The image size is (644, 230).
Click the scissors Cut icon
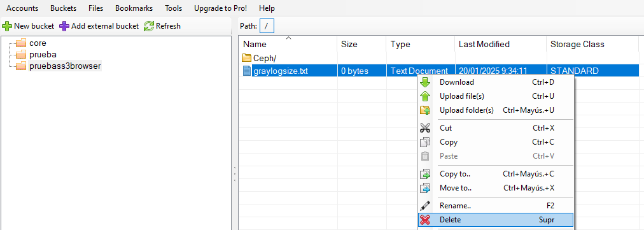pyautogui.click(x=425, y=128)
